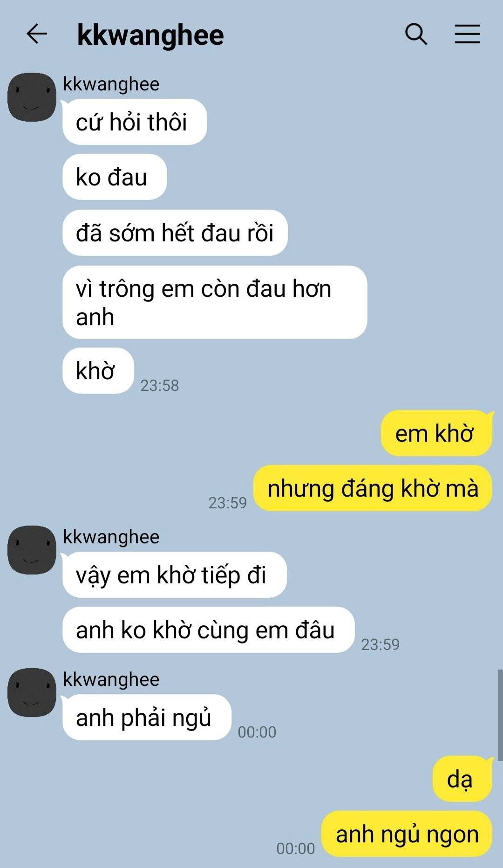The height and width of the screenshot is (868, 503).
Task: Select the yellow 'dạ' bubble
Action: coord(462,779)
